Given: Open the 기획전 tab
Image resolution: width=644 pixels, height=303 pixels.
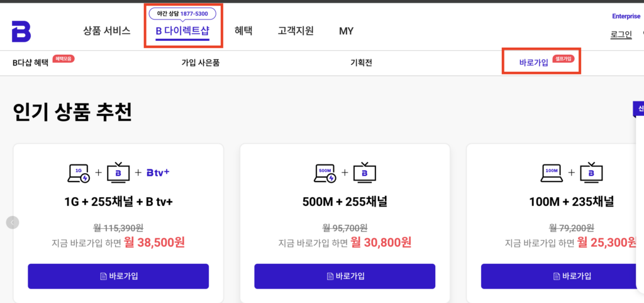Looking at the screenshot, I should (360, 63).
